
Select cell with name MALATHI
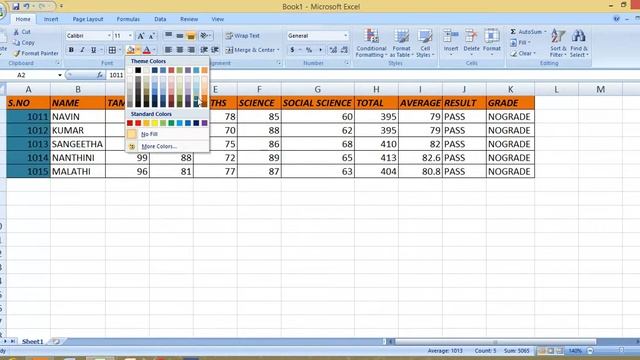click(78, 171)
